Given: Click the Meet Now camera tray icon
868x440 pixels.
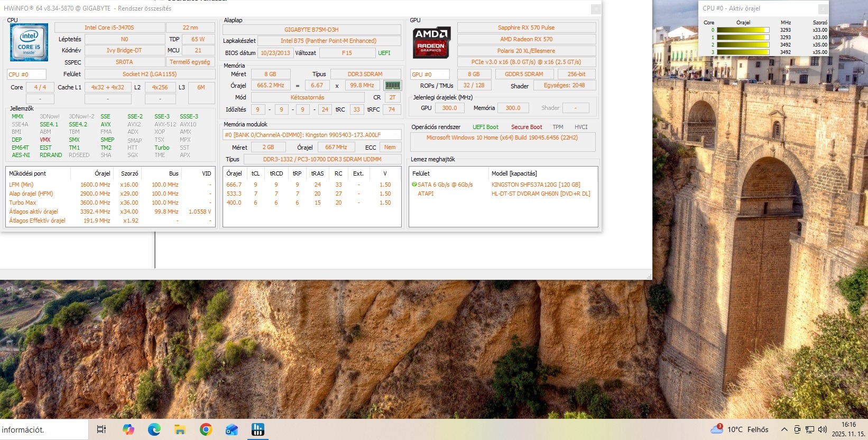Looking at the screenshot, I should [797, 429].
